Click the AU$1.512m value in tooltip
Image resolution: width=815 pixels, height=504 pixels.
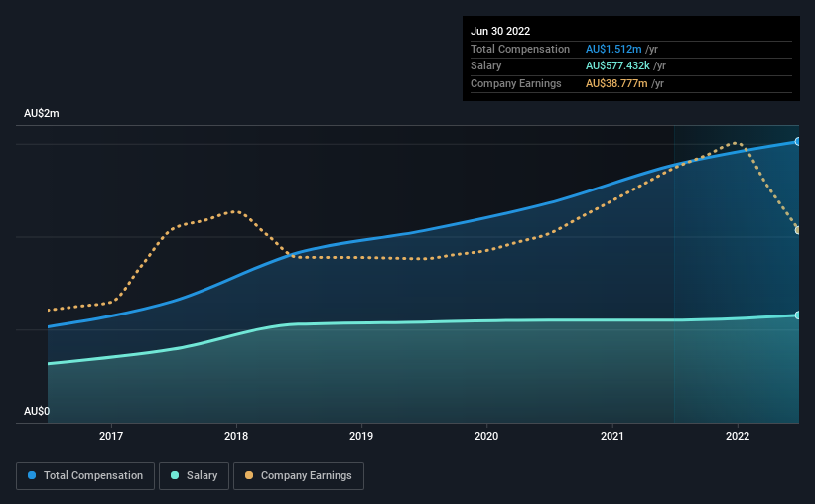click(x=613, y=49)
